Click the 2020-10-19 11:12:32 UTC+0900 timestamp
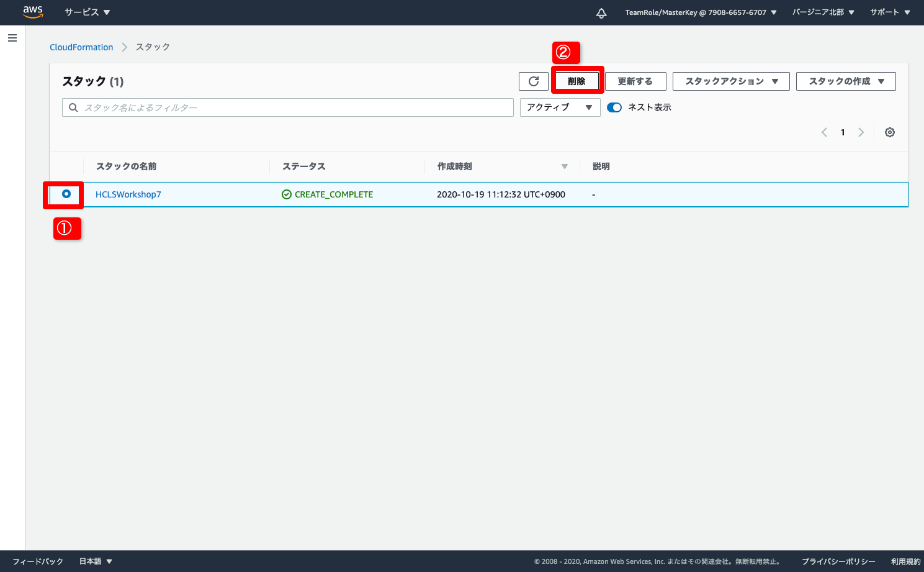 (x=501, y=194)
